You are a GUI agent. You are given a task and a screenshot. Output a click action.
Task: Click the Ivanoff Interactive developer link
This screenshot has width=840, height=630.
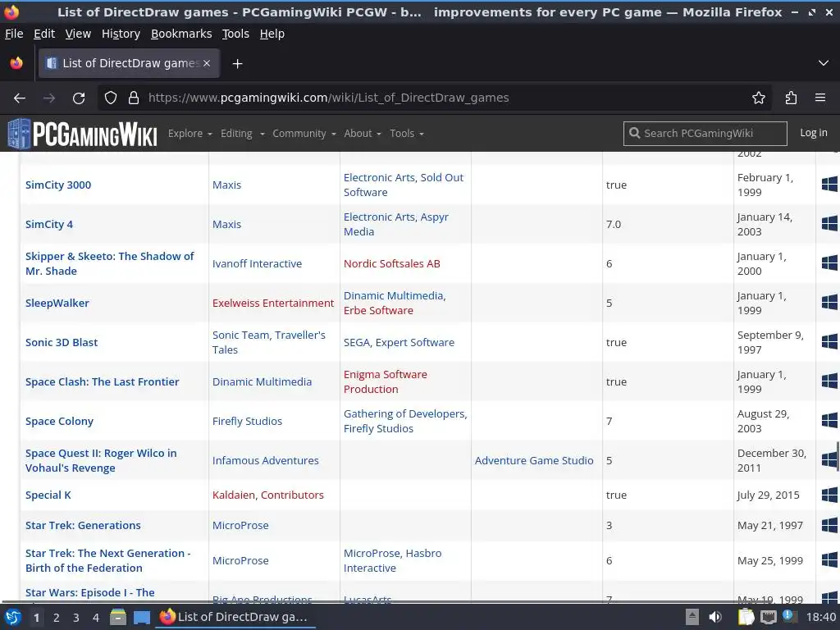257,263
